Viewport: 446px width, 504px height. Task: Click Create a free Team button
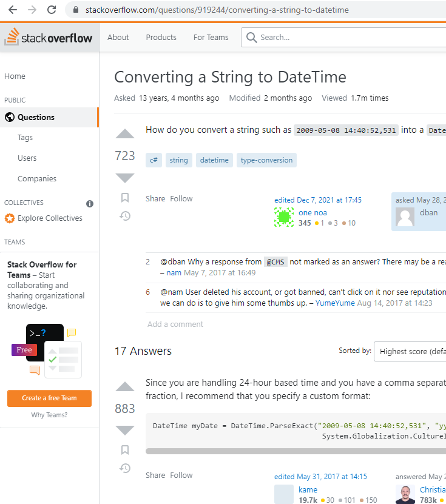pyautogui.click(x=49, y=398)
